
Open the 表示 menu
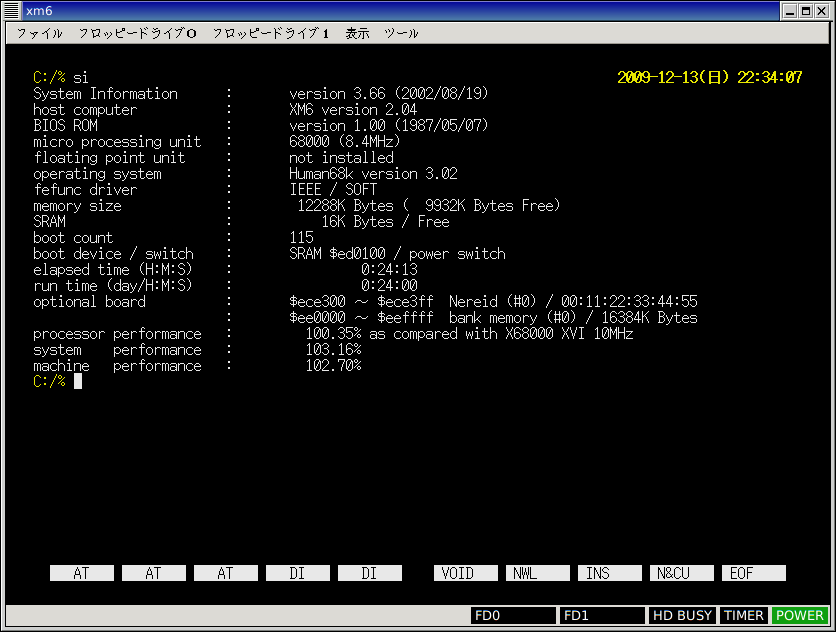tap(357, 34)
